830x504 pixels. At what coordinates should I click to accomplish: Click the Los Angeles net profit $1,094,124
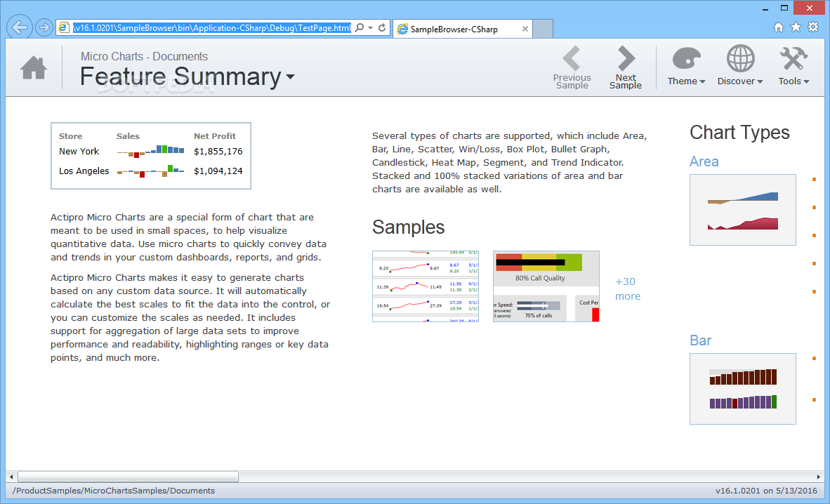[x=218, y=171]
